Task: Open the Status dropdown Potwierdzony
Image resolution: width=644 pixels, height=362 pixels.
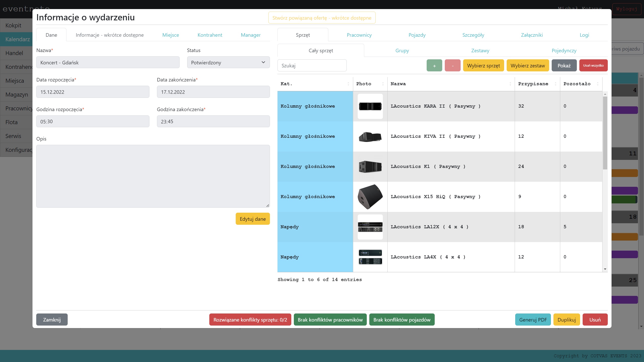Action: tap(228, 62)
